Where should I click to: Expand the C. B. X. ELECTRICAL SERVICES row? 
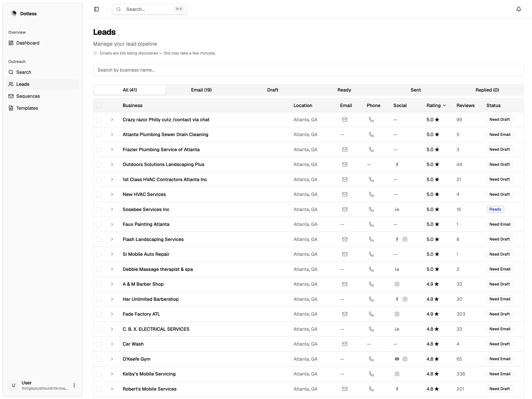(112, 329)
